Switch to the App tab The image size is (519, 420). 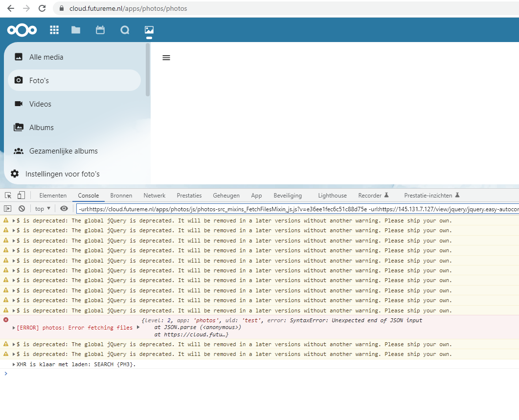tap(256, 195)
